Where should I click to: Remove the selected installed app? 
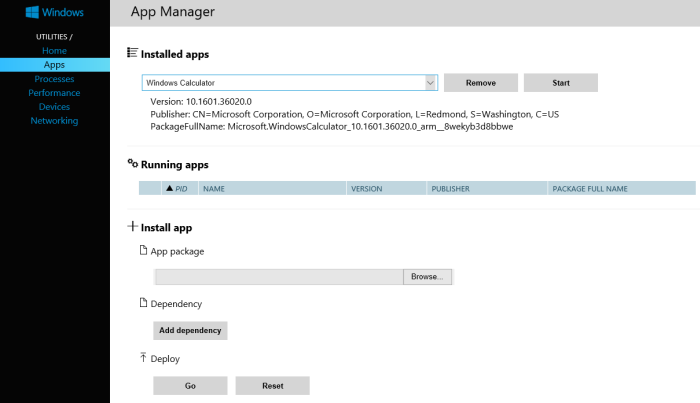click(480, 82)
